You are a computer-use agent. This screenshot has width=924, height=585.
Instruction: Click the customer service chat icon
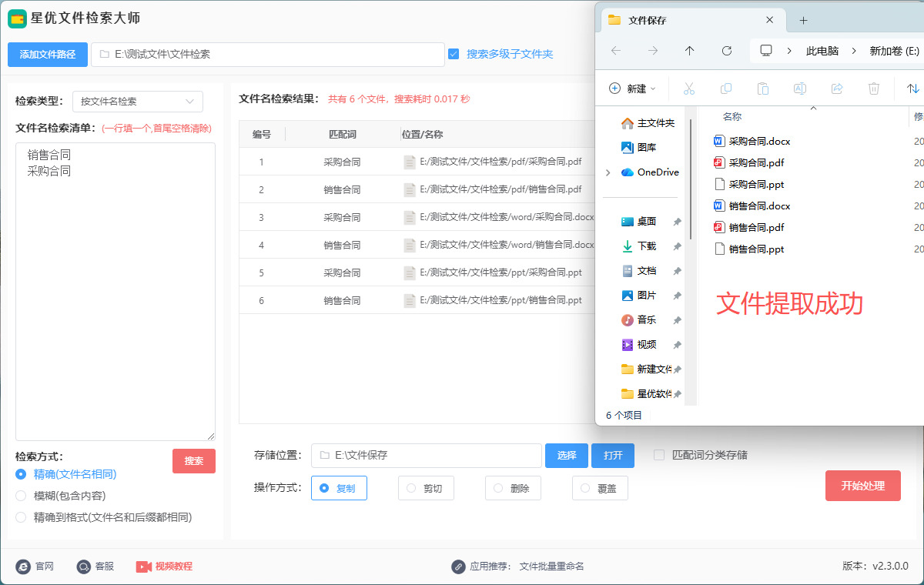tap(84, 567)
